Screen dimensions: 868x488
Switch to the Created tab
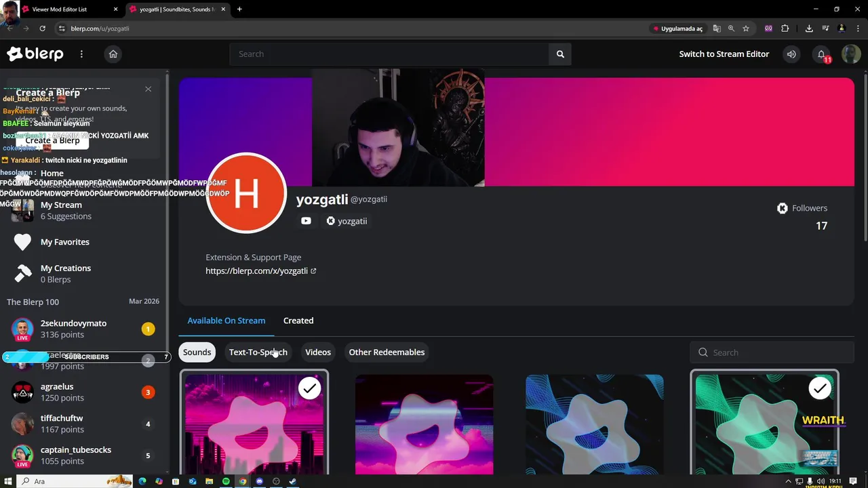(x=298, y=321)
